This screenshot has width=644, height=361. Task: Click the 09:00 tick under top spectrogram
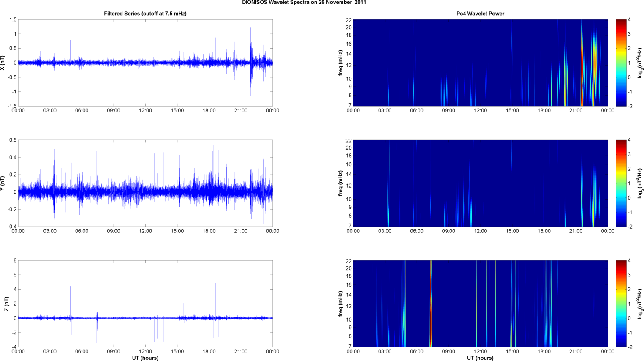pyautogui.click(x=448, y=111)
